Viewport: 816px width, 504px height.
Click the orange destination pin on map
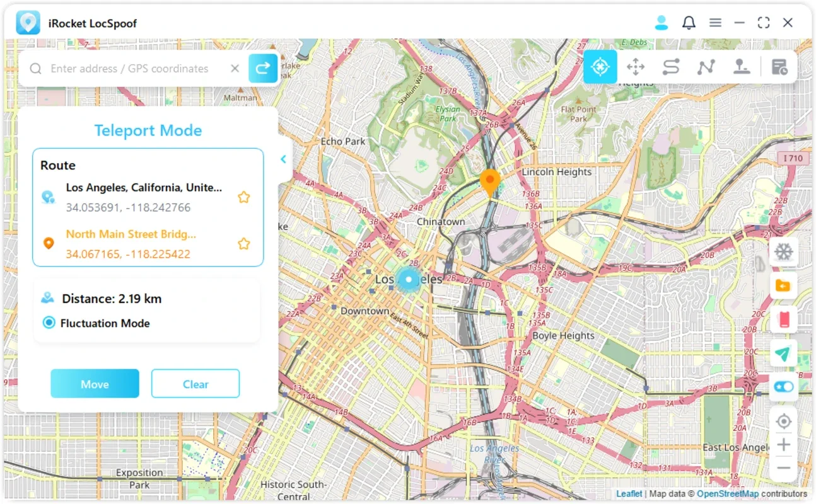(490, 183)
